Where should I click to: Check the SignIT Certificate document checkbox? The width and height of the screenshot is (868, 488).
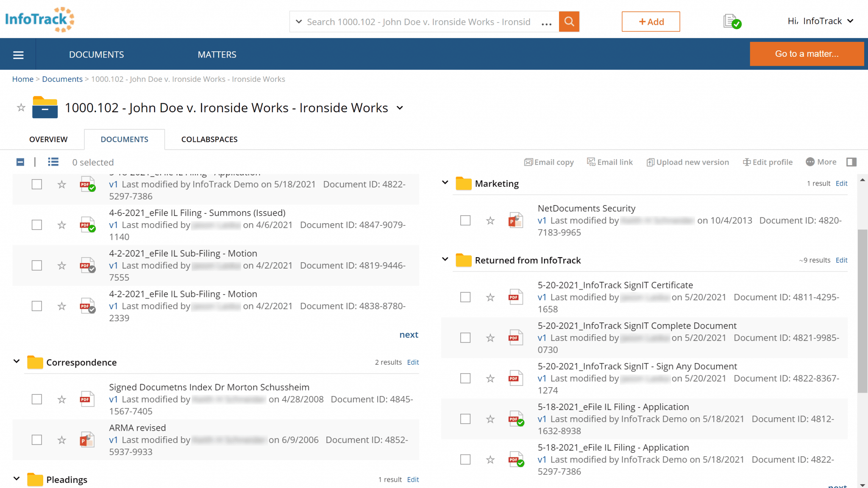click(x=465, y=297)
